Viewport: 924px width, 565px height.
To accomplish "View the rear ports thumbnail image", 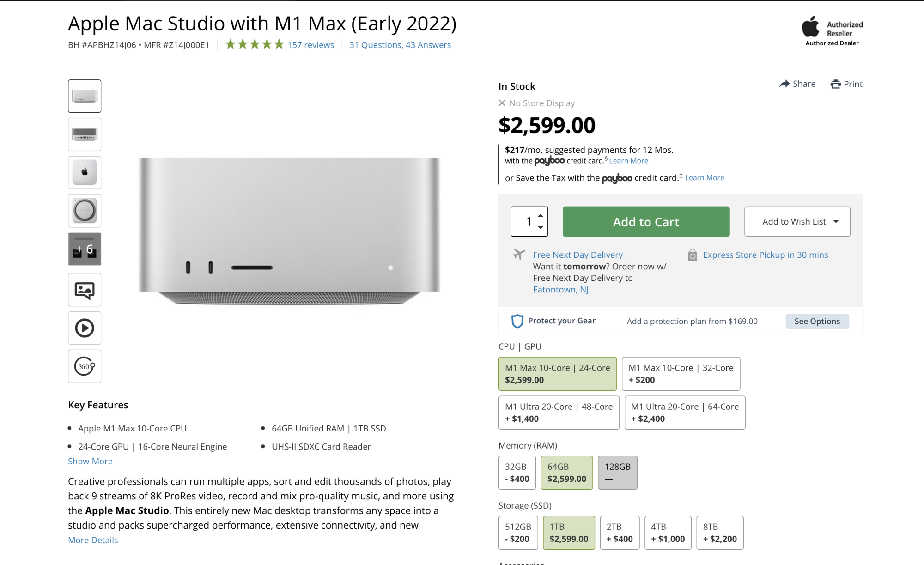I will [85, 134].
